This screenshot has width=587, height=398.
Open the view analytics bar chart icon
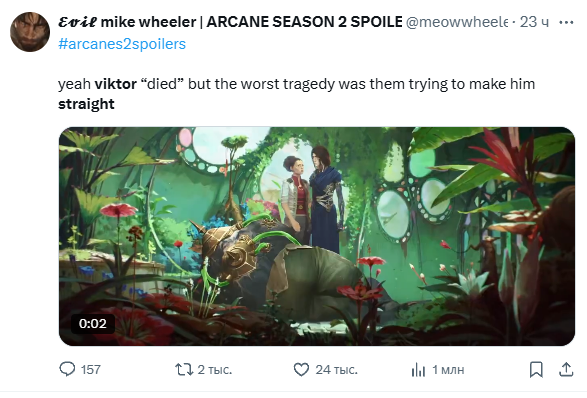418,370
